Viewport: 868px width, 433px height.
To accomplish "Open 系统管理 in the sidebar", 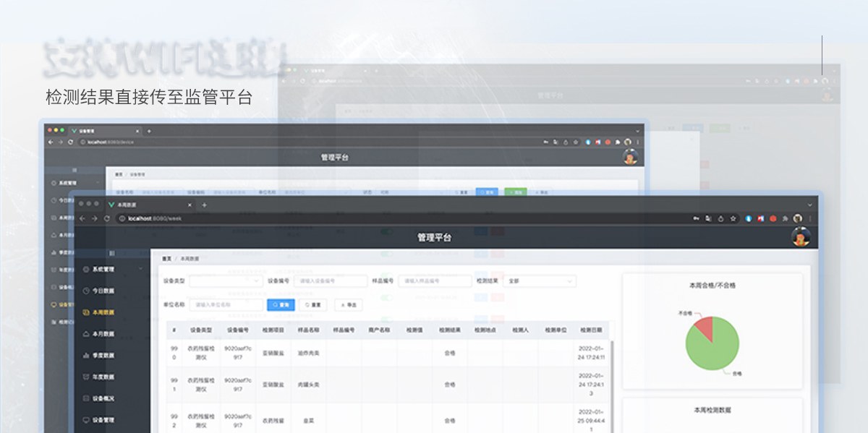I will click(103, 269).
